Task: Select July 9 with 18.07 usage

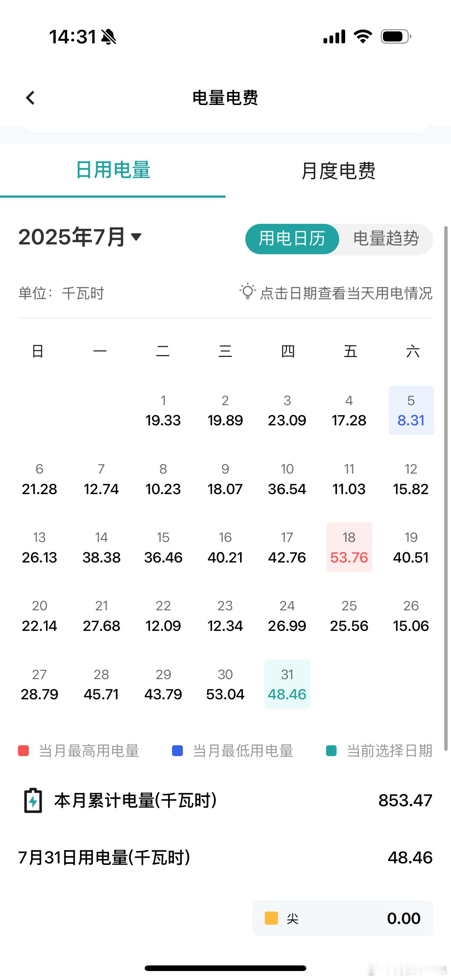Action: (x=225, y=479)
